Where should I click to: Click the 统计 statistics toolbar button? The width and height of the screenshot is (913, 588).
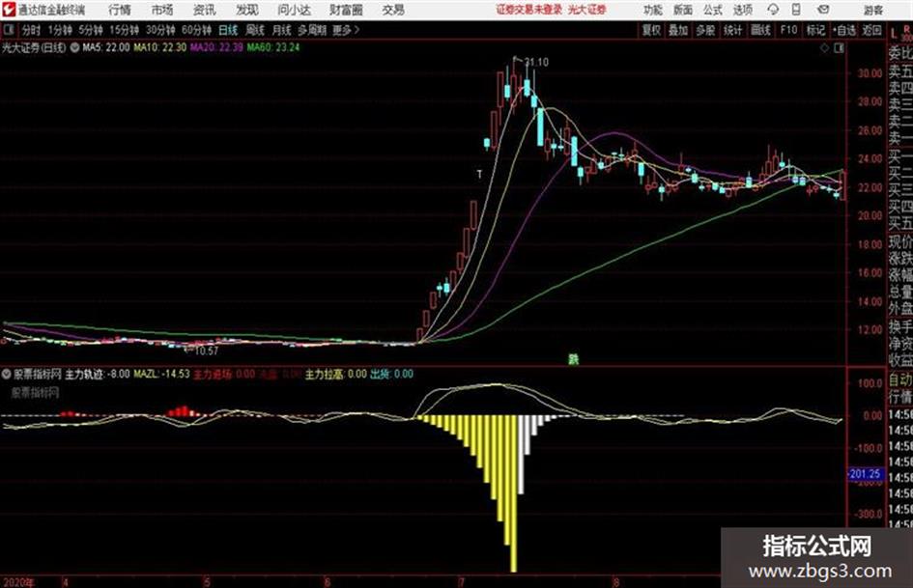tap(733, 30)
